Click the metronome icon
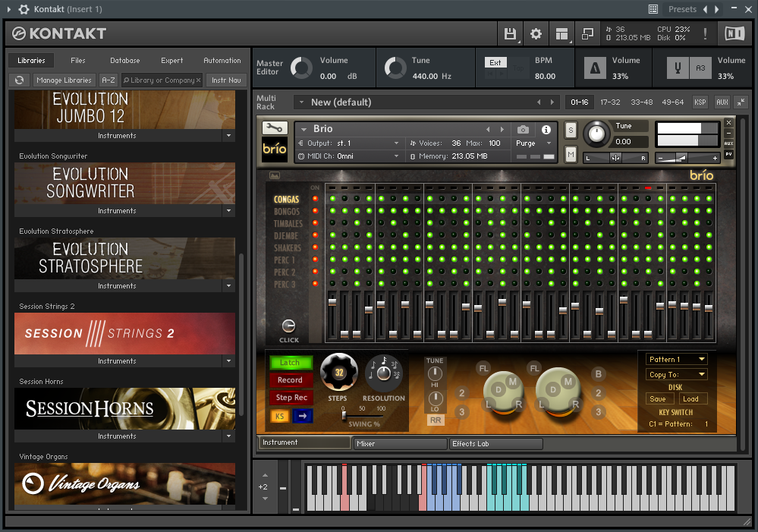This screenshot has height=532, width=758. pos(595,68)
